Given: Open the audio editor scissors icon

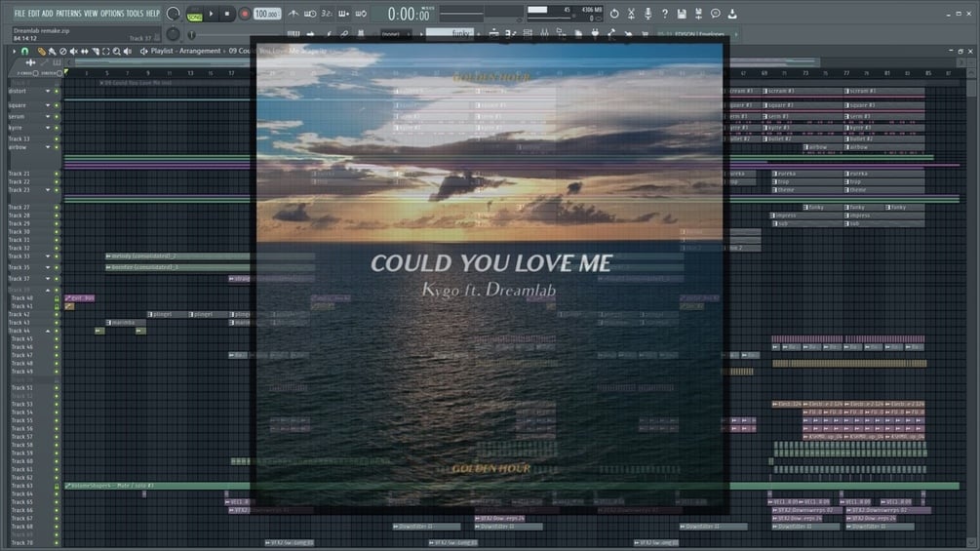Looking at the screenshot, I should pos(631,13).
